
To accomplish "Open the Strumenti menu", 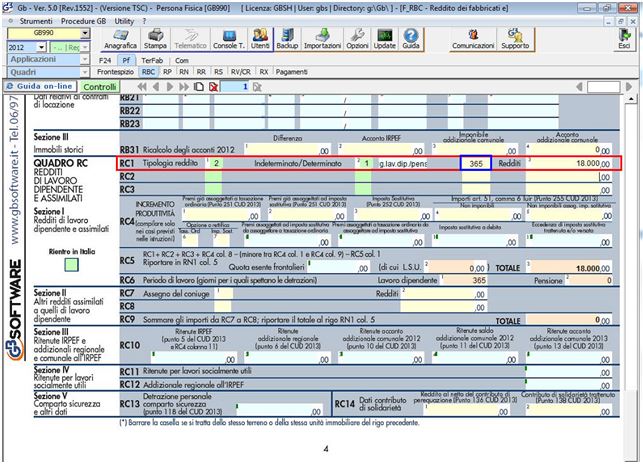I will 36,21.
